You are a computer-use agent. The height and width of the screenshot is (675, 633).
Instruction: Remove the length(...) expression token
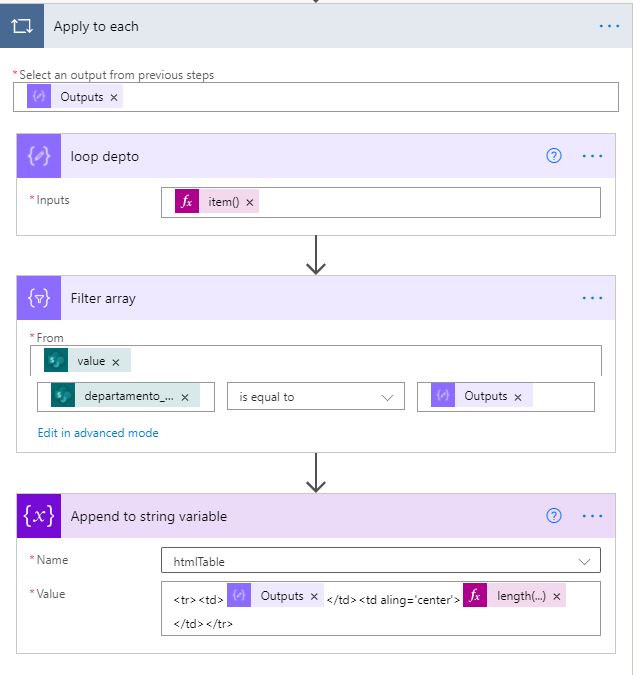[x=557, y=596]
